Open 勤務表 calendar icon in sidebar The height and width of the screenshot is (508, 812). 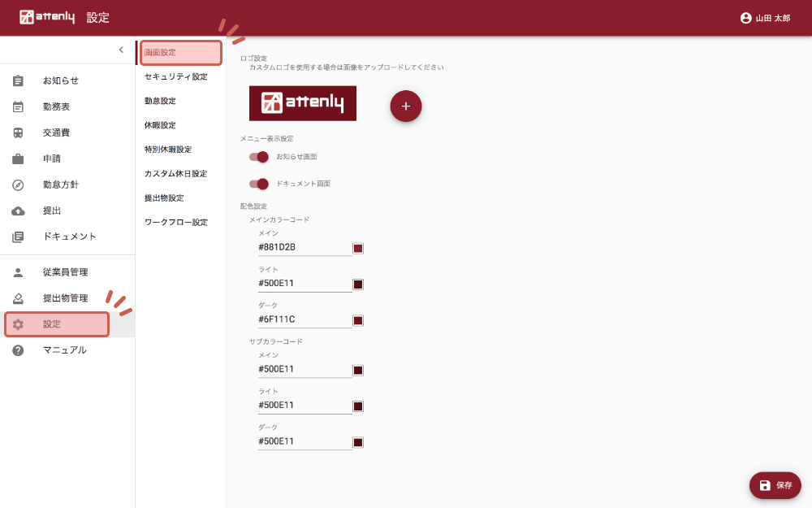pyautogui.click(x=18, y=106)
